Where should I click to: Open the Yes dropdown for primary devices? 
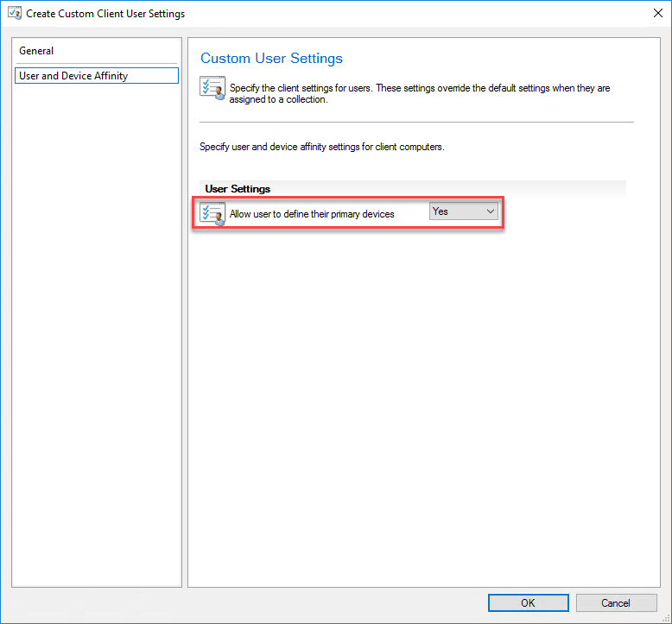[x=463, y=211]
